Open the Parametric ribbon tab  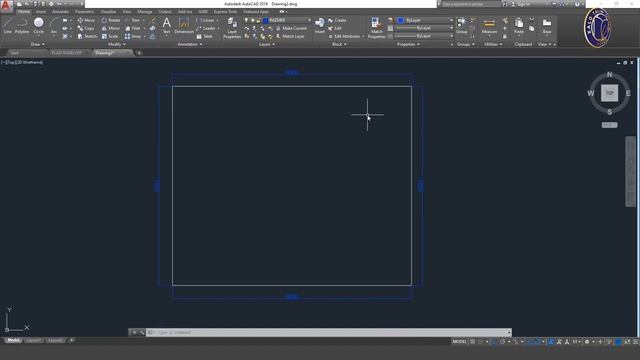click(84, 12)
